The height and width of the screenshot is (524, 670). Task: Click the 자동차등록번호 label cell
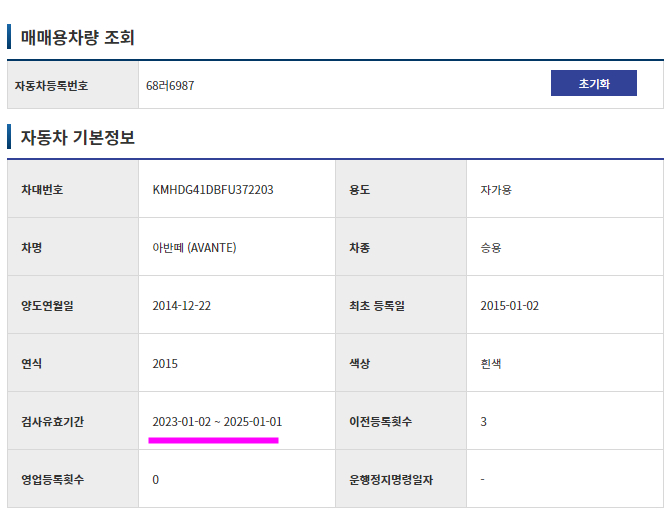[x=73, y=85]
